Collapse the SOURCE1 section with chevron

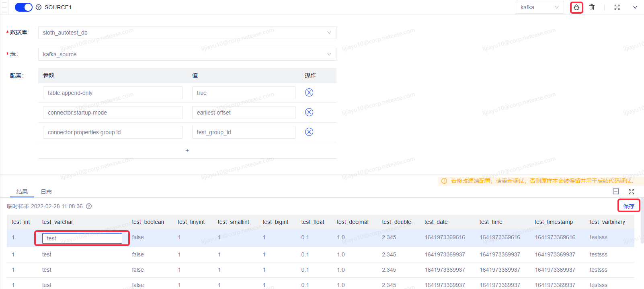pos(635,7)
